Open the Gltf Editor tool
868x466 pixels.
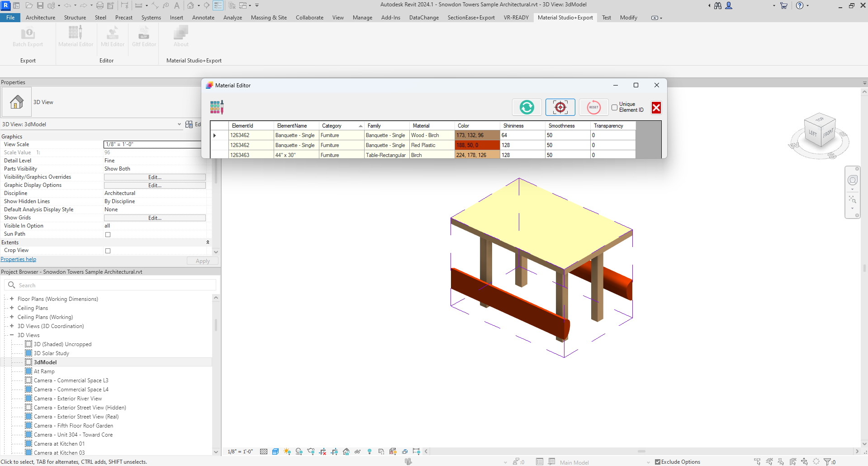click(144, 37)
